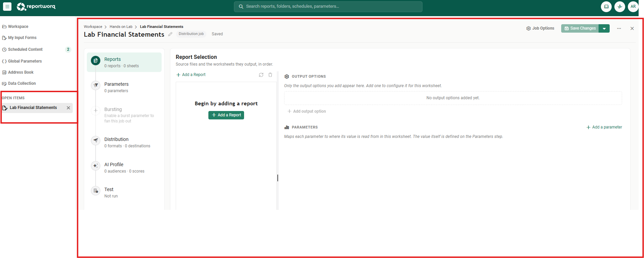
Task: Expand the Save Changes dropdown arrow
Action: pos(604,29)
